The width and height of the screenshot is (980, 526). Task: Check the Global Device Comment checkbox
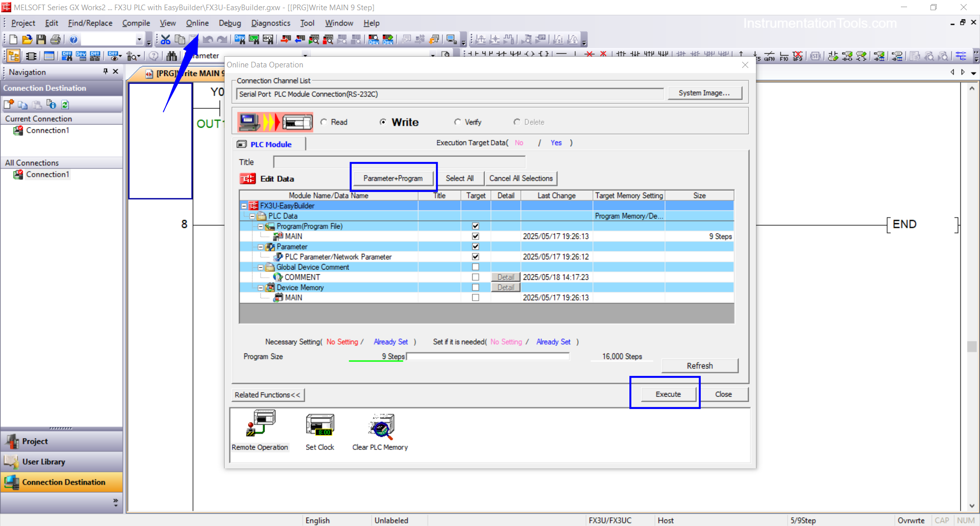tap(476, 267)
